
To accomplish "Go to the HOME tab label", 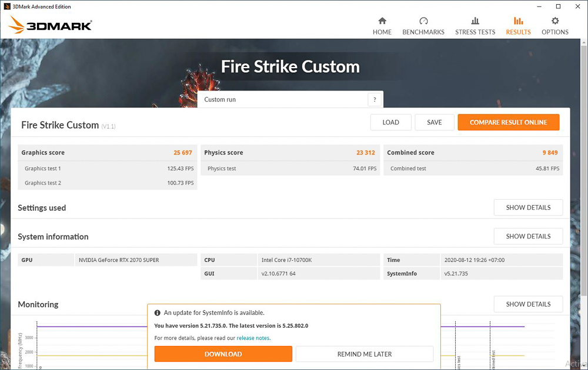I will click(382, 32).
